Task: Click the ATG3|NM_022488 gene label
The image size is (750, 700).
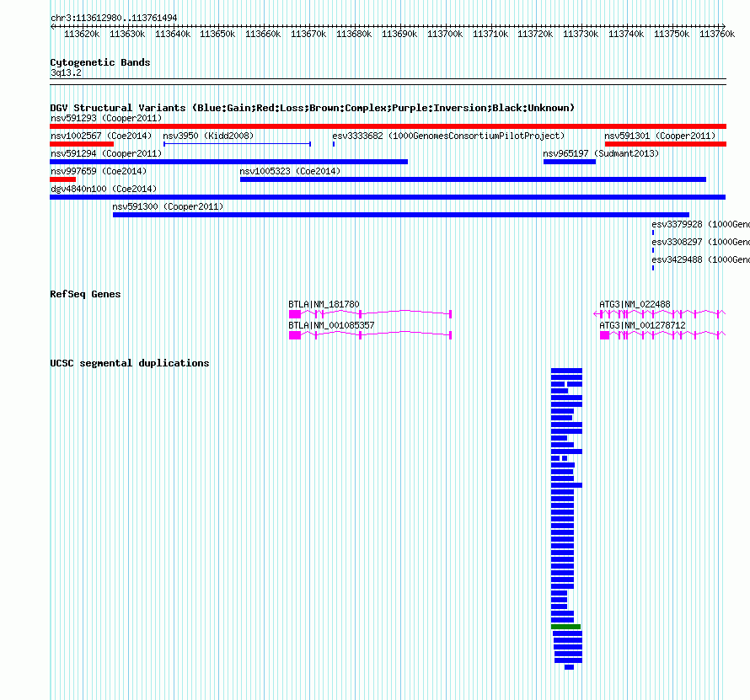Action: tap(635, 304)
